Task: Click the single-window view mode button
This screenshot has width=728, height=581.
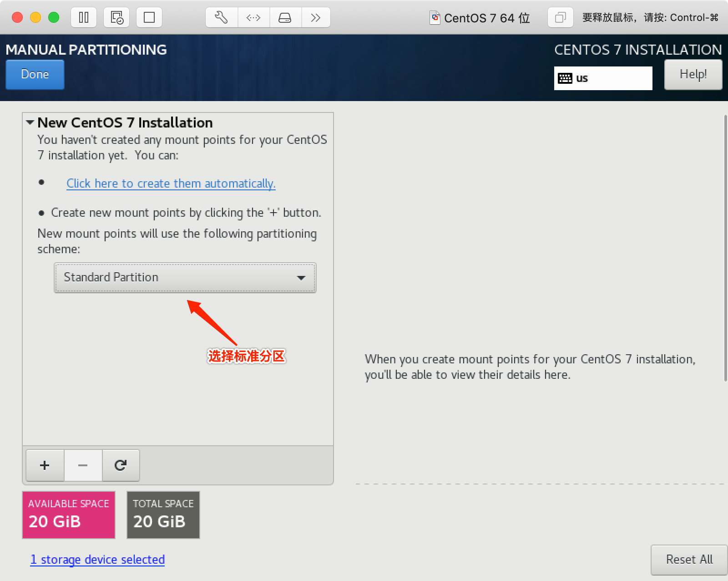Action: 149,18
